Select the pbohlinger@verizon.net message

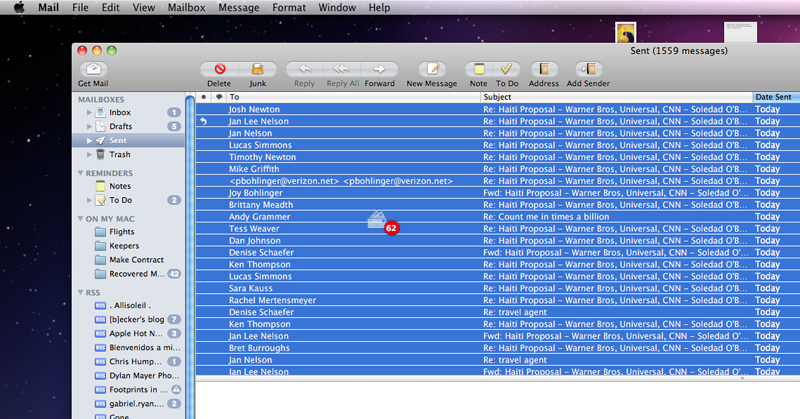tap(498, 181)
